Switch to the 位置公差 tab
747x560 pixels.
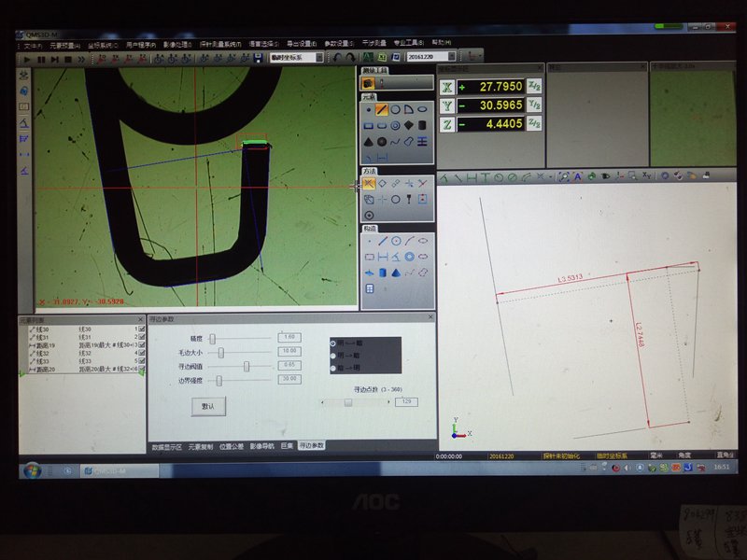coord(233,446)
